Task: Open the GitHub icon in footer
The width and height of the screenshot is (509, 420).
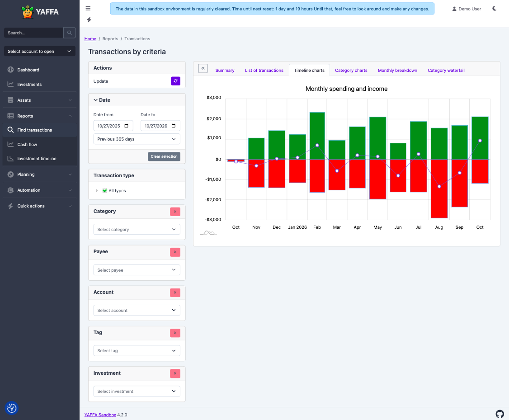Action: click(500, 414)
